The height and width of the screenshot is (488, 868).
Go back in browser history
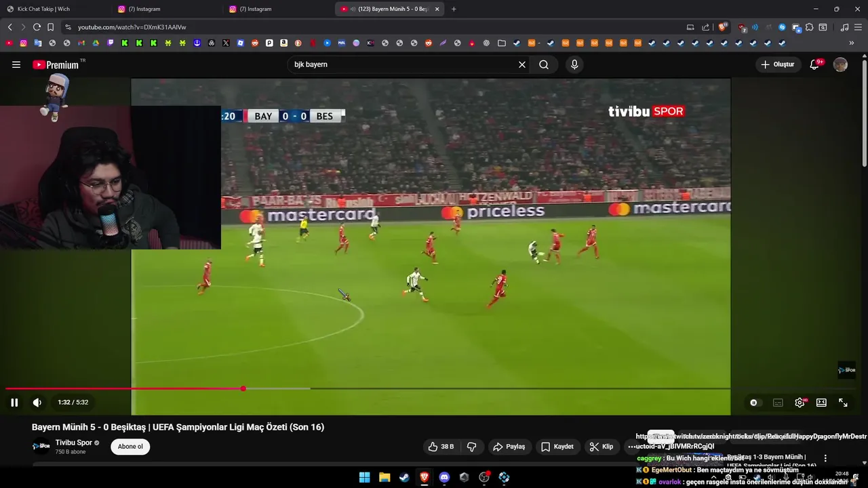pos(9,27)
